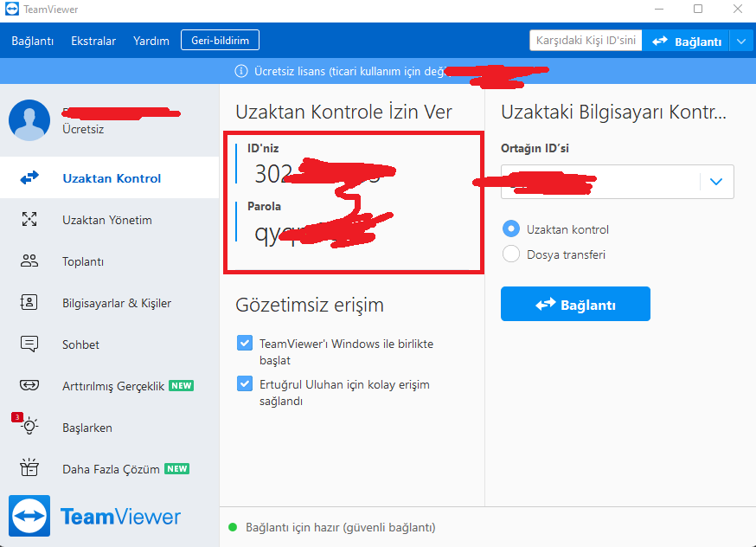Toggle TeamViewer'ı Windows ile birlikte başlat checkbox

click(245, 344)
